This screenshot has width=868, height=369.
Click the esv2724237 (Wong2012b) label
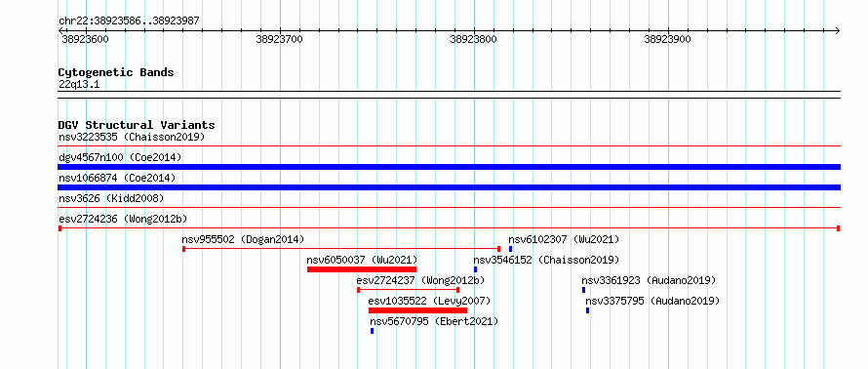(x=420, y=280)
